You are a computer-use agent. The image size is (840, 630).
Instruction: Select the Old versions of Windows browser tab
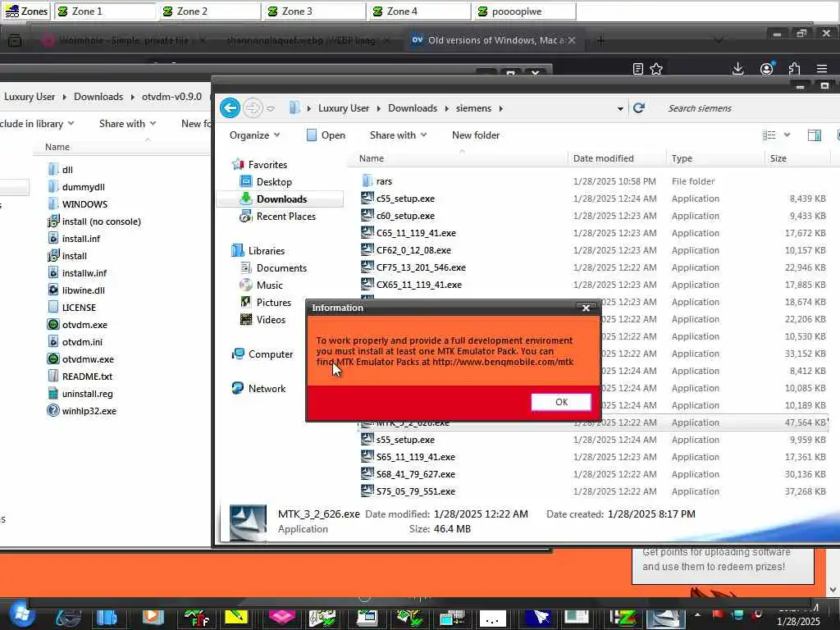point(492,40)
